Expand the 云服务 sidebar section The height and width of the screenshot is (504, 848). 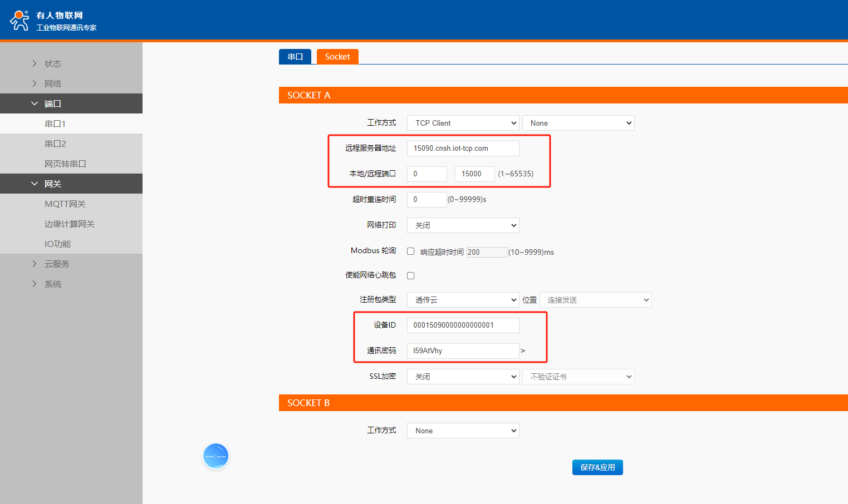56,264
